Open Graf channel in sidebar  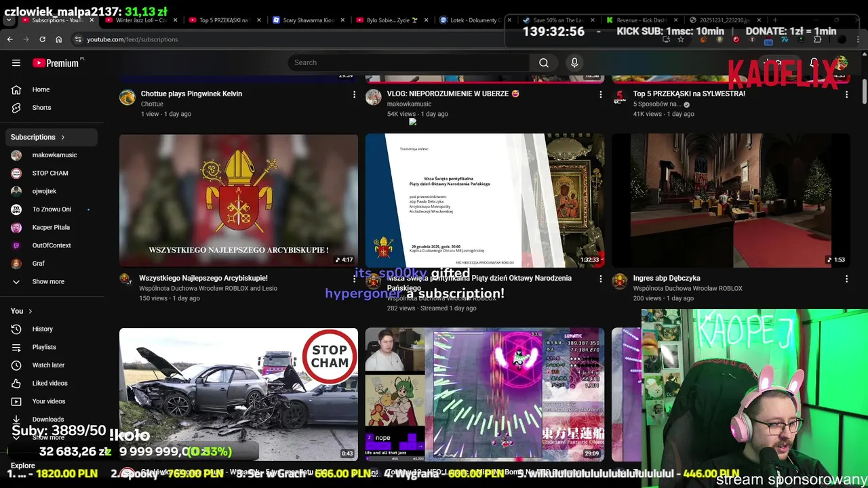click(53, 264)
